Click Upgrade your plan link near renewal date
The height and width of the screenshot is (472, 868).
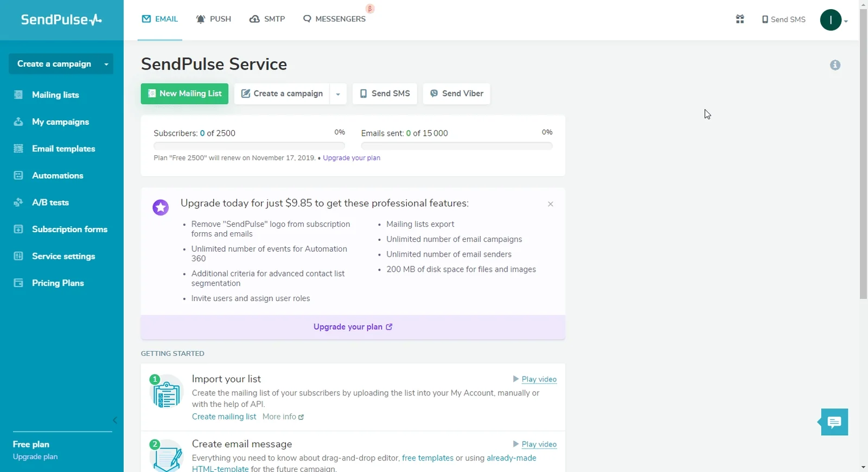(352, 158)
